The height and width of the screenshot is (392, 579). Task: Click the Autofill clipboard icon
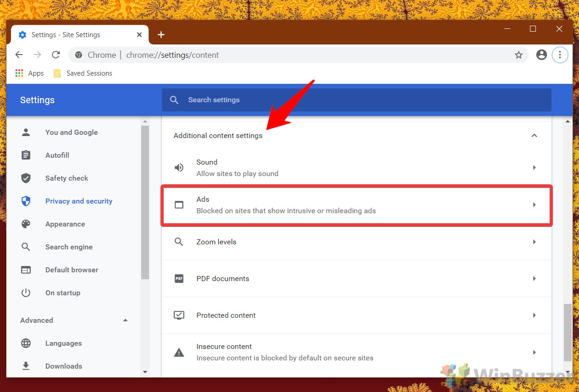26,155
